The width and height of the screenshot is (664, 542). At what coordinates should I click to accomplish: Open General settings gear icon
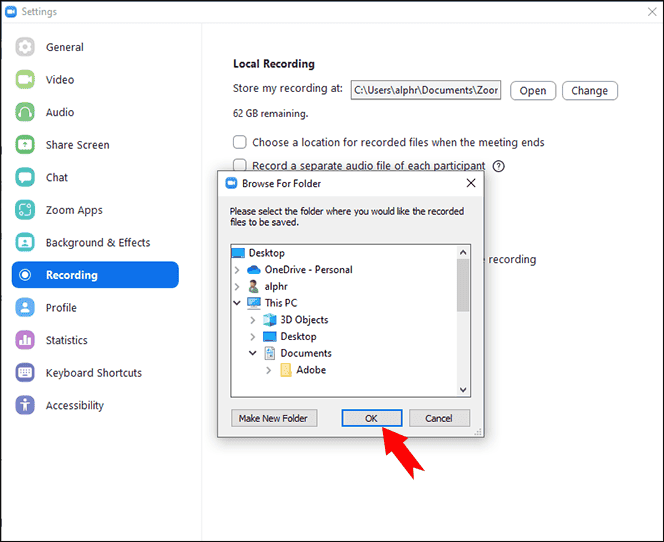(x=25, y=47)
